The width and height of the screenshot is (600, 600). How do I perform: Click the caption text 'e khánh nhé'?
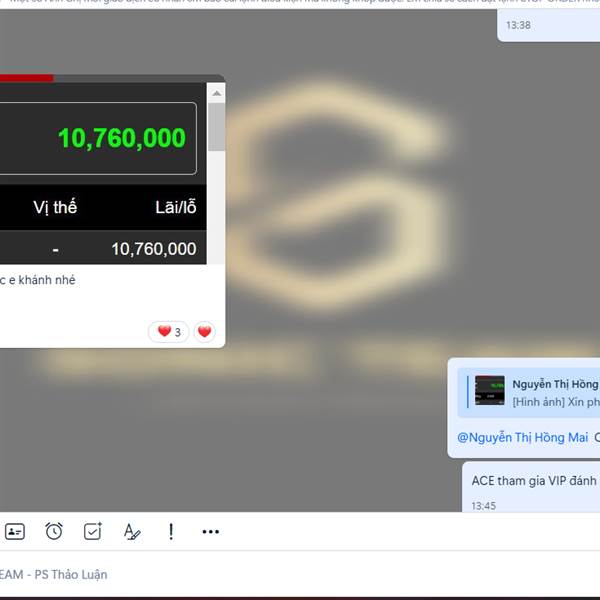coord(42,280)
